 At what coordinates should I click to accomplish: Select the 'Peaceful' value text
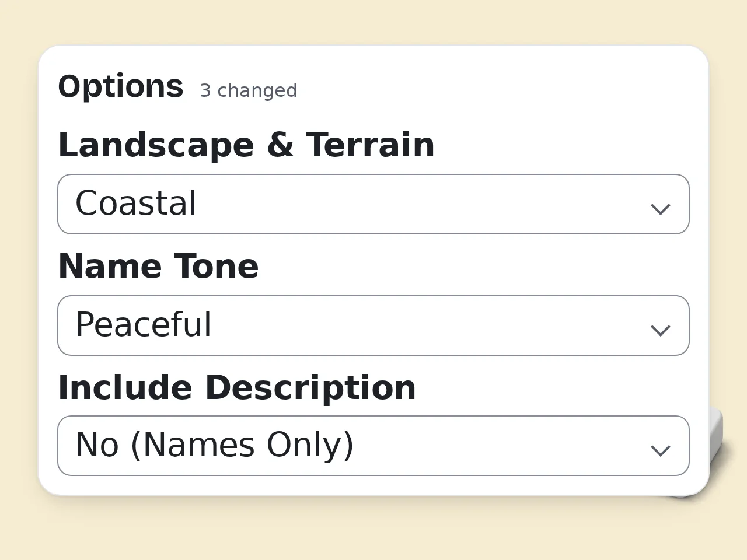point(143,325)
